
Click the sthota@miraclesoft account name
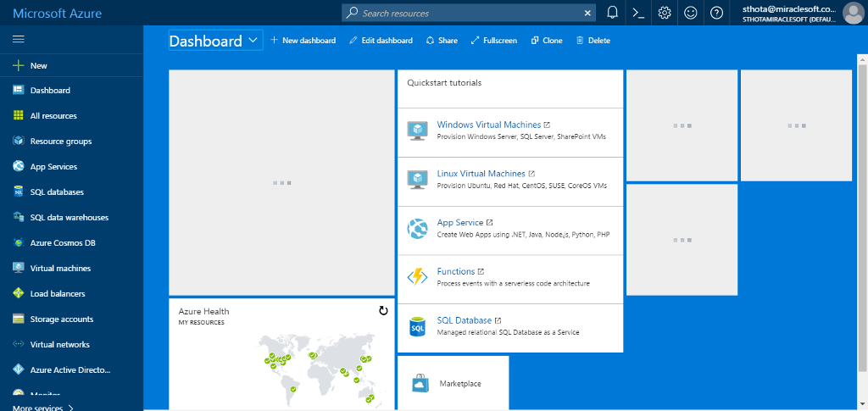pyautogui.click(x=789, y=8)
